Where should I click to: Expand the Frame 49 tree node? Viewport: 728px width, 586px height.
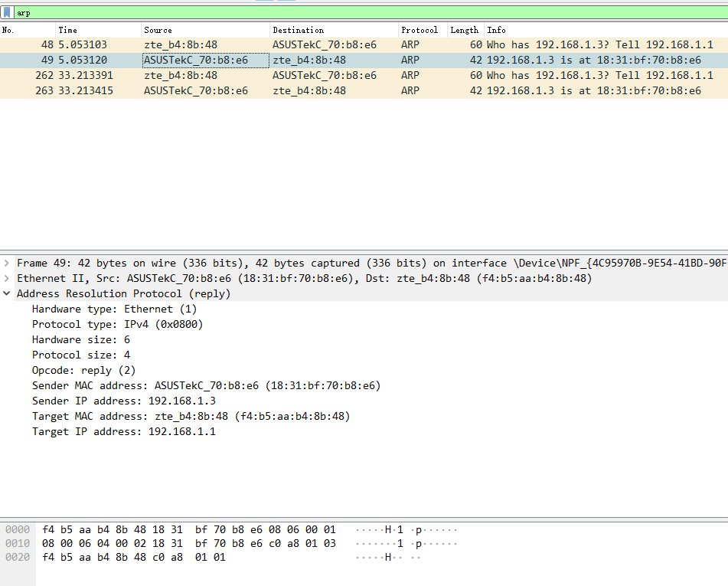[x=7, y=263]
